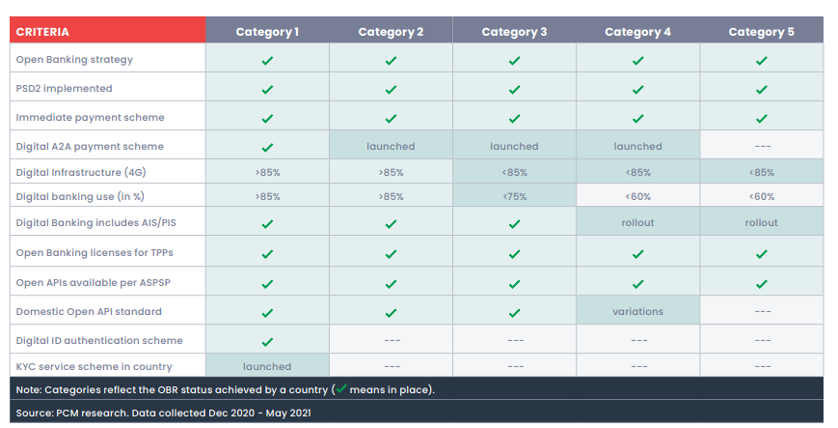Click the source line 'PCM research' footer text
The image size is (838, 428).
[x=164, y=413]
